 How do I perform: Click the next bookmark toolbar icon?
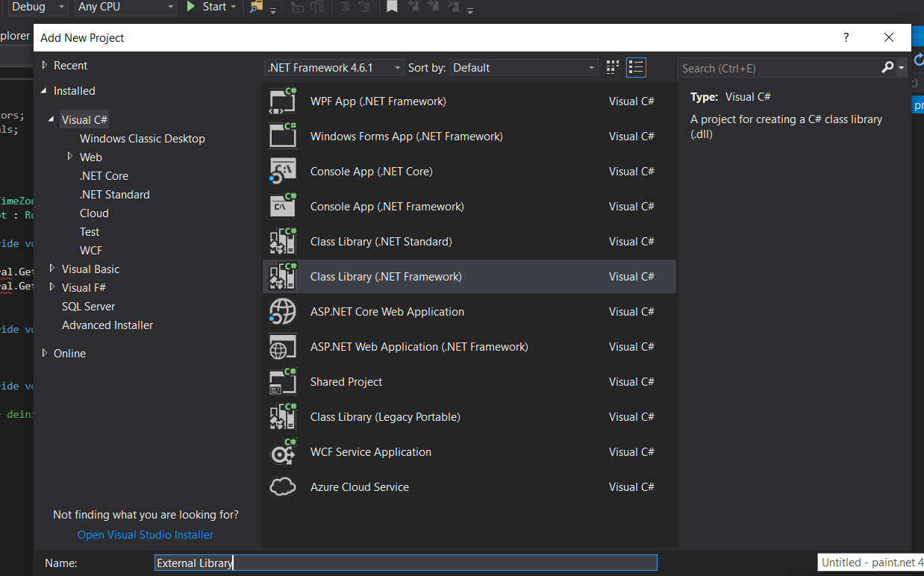click(x=433, y=7)
